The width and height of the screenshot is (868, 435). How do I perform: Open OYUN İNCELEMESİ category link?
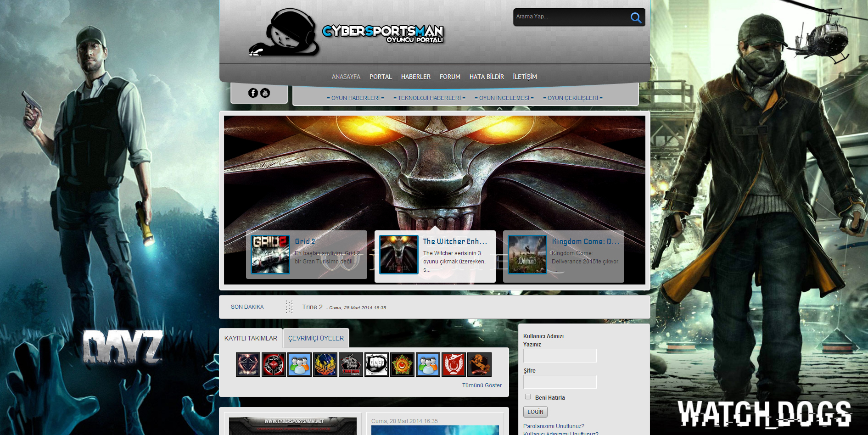click(504, 98)
